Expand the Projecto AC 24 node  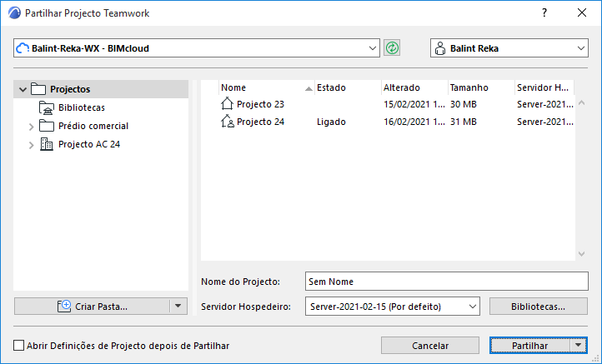[x=32, y=145]
